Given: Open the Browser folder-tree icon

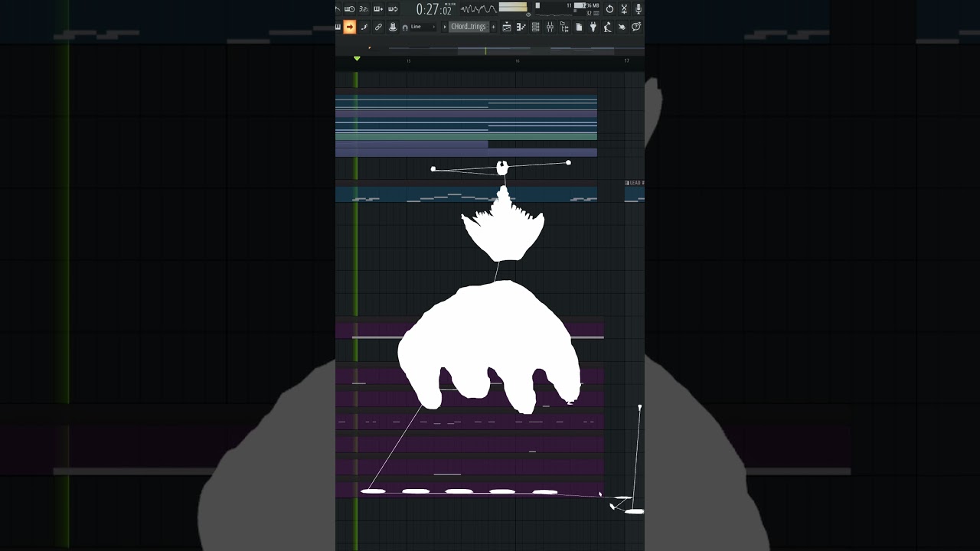Looking at the screenshot, I should (564, 27).
